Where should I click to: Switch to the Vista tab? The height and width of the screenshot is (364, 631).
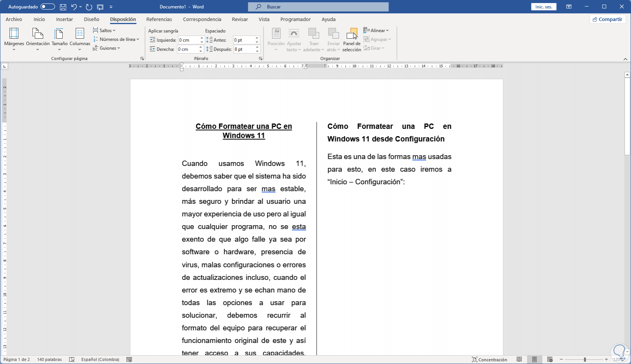[264, 19]
